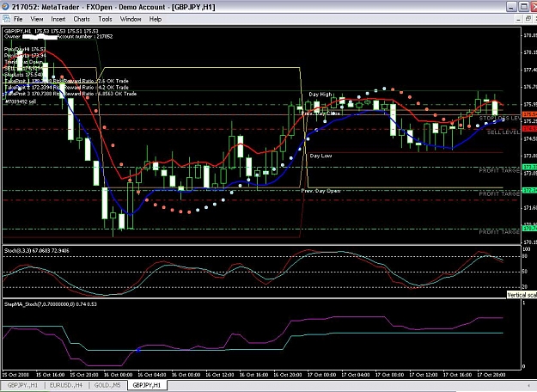This screenshot has width=537, height=392.
Task: Open the Charts menu
Action: coord(82,19)
